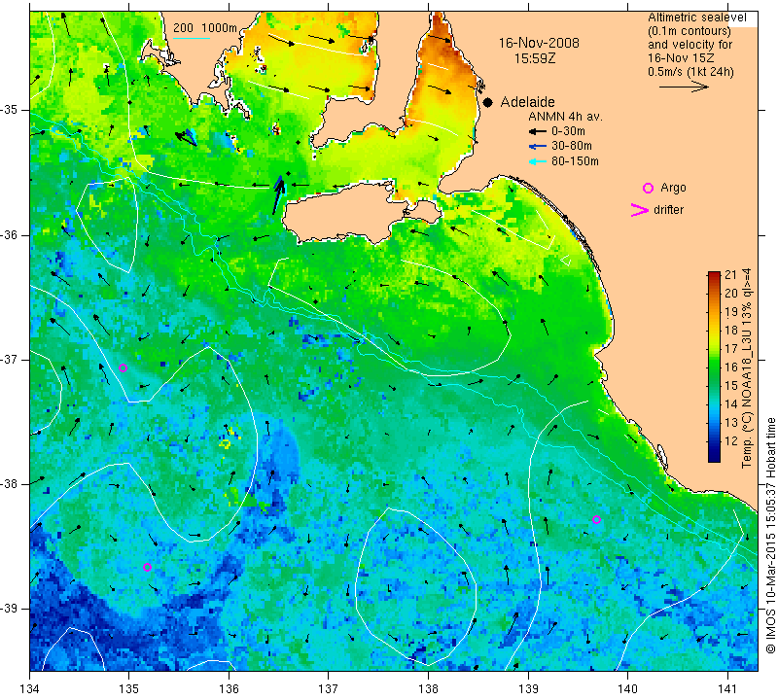Click the '200 1000m' depth contour label
This screenshot has height=700, width=778.
pos(205,28)
